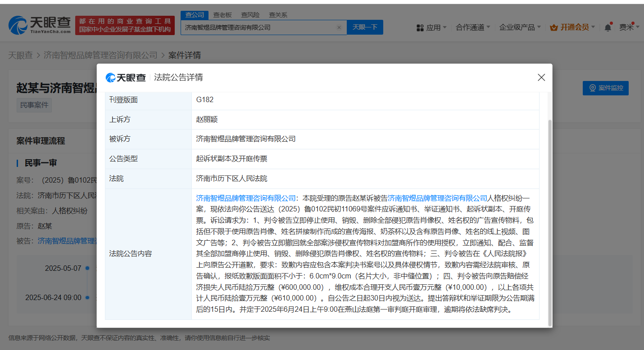Screen dimensions: 644x350
Task: Click the crown icon beside 开通会员
Action: (x=553, y=27)
